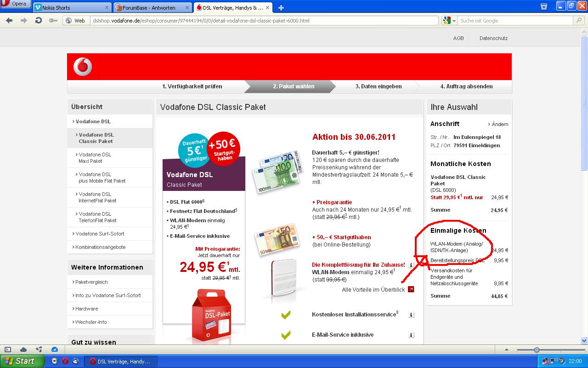Toggle the Opera Turbo speedometer icon
588x368 pixels.
[x=55, y=350]
